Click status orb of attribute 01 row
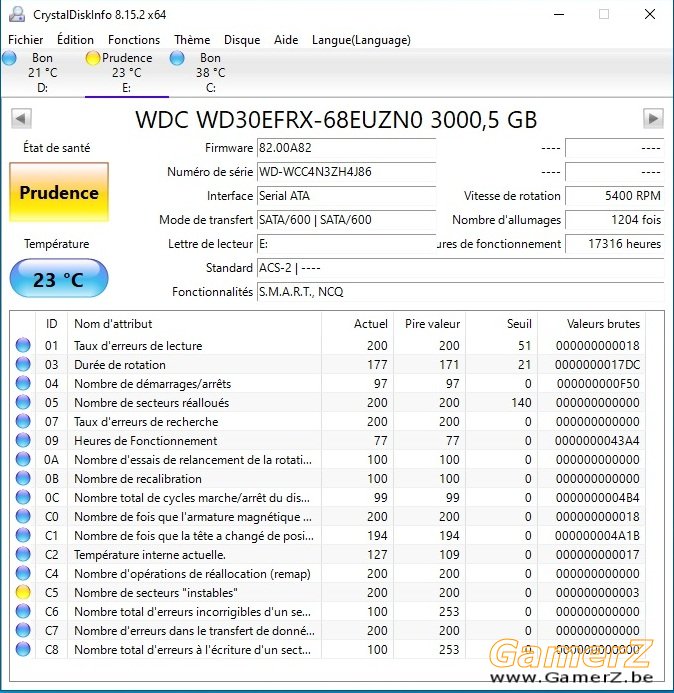This screenshot has width=674, height=693. 23,345
